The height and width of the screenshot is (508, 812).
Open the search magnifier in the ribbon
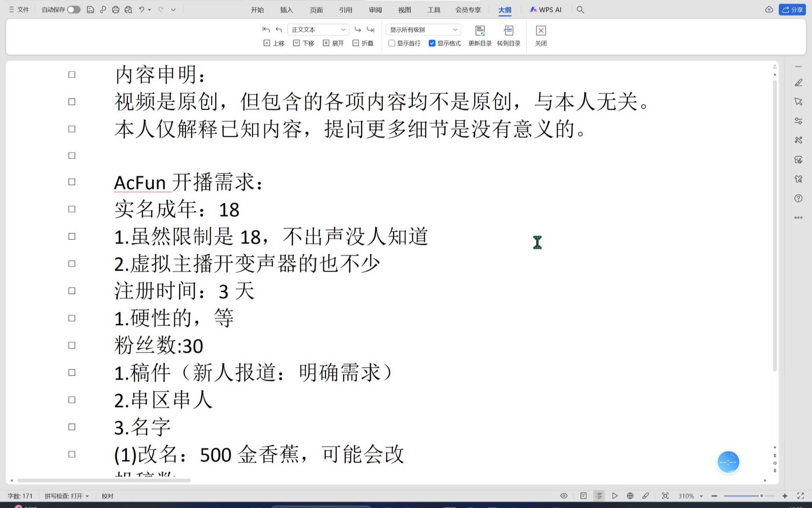pos(580,10)
